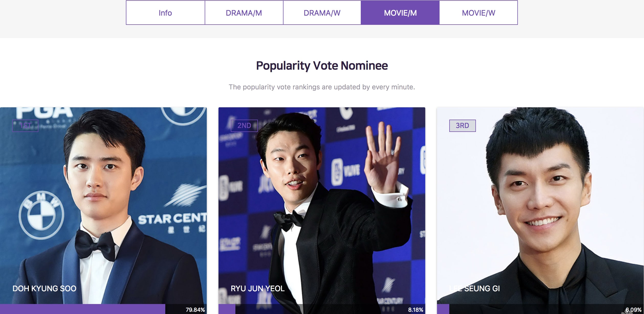Open Doh Kyung Soo nominee photo
The width and height of the screenshot is (644, 314).
[x=103, y=205]
